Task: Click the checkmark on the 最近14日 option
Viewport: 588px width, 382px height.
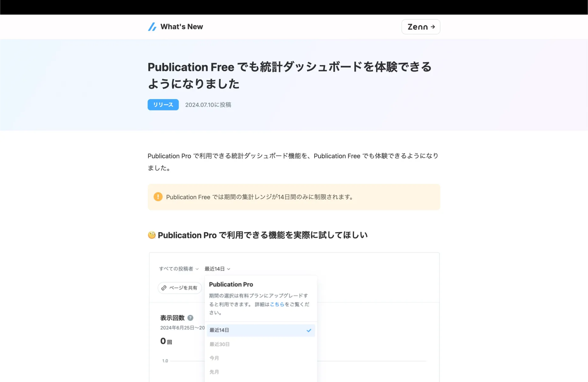Action: point(309,330)
